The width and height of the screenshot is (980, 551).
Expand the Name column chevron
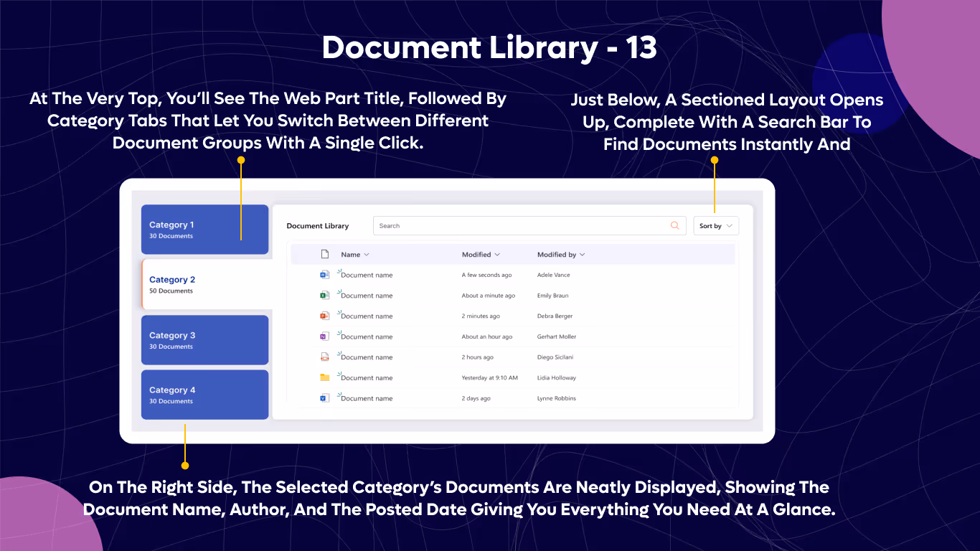pyautogui.click(x=365, y=254)
